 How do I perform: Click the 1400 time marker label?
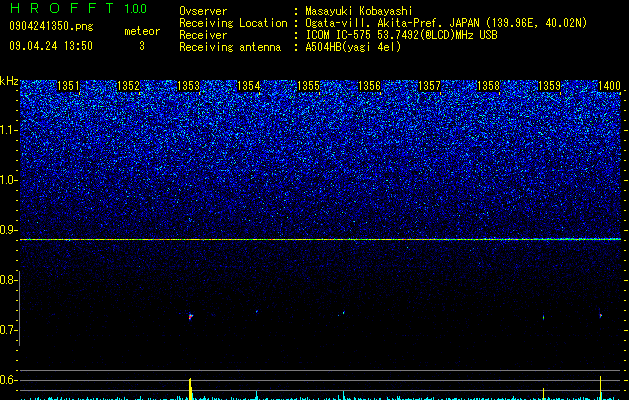click(x=609, y=86)
